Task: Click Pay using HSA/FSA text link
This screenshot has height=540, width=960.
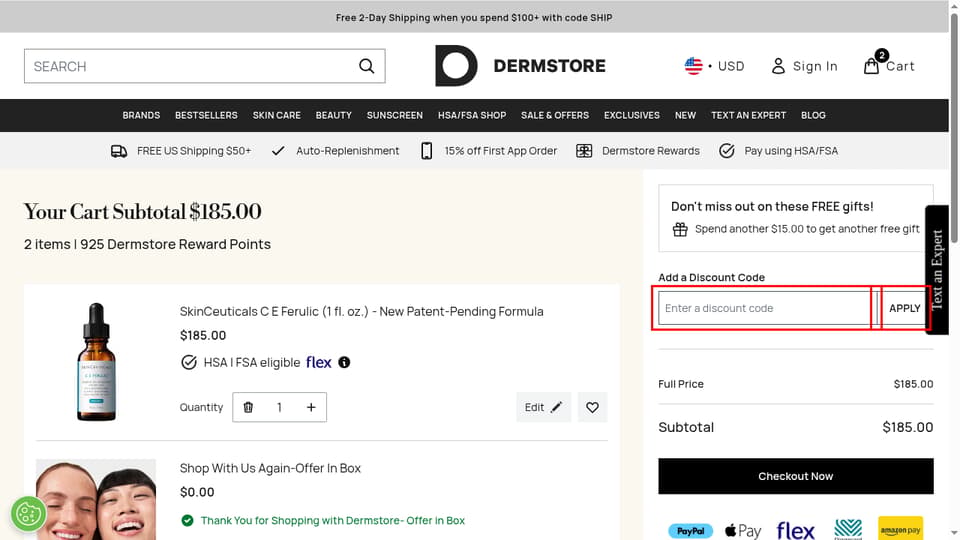Action: coord(791,151)
